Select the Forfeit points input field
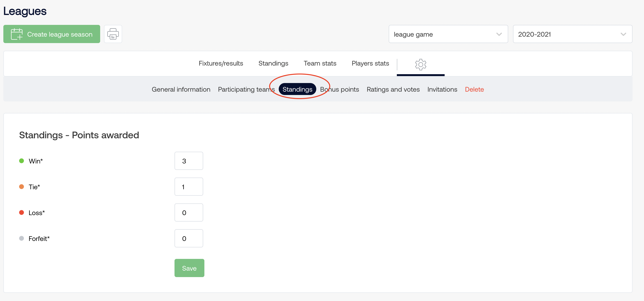 coord(189,238)
